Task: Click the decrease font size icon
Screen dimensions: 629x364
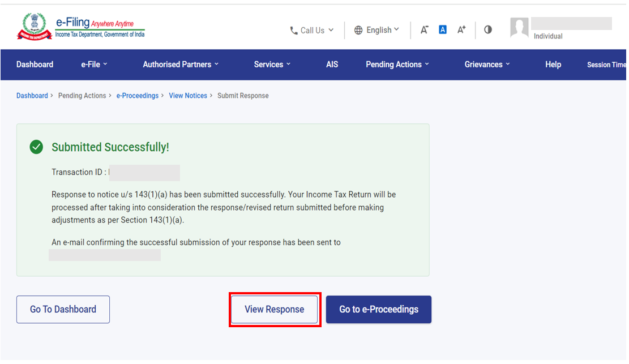Action: tap(424, 30)
